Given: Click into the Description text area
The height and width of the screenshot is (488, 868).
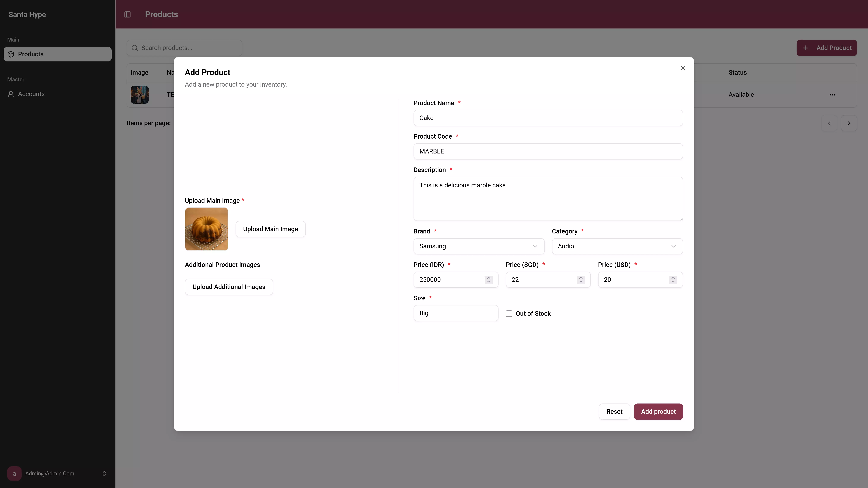Looking at the screenshot, I should point(548,199).
